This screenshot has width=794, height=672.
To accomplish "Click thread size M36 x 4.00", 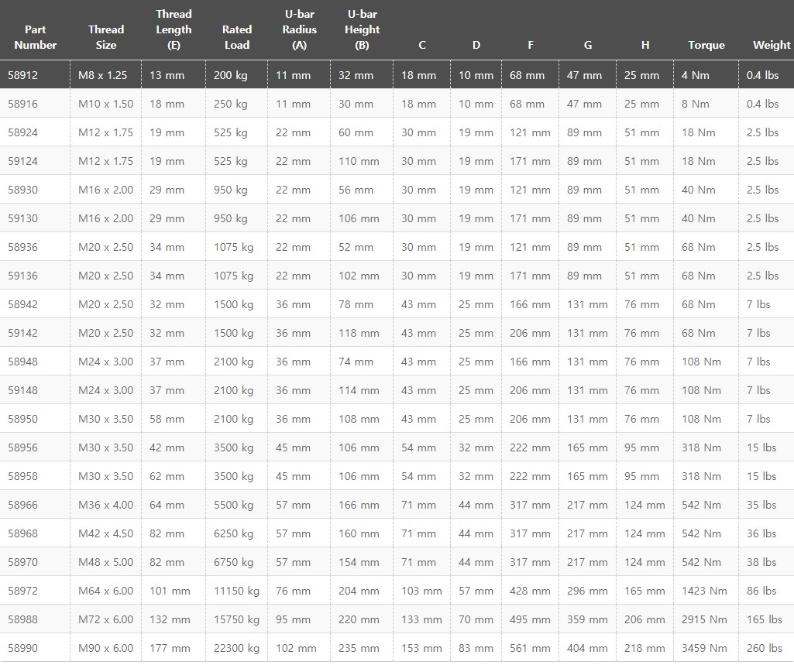I will pyautogui.click(x=106, y=505).
